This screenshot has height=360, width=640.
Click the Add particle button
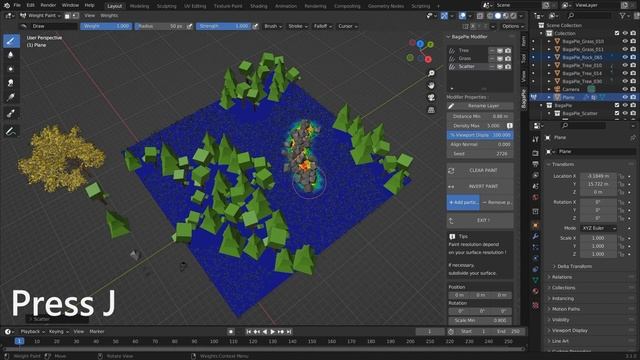point(463,202)
